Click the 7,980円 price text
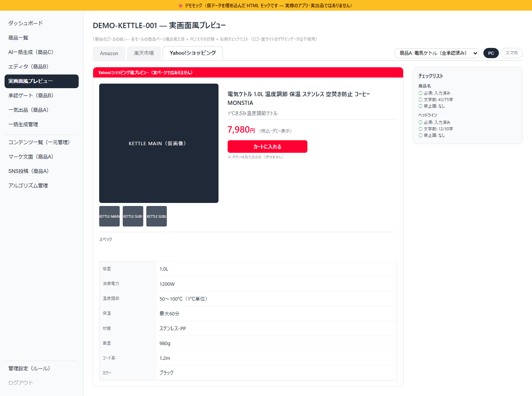The height and width of the screenshot is (396, 532). pos(241,130)
